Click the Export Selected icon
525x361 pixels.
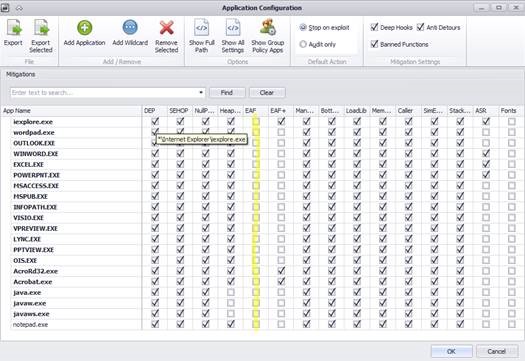point(41,28)
